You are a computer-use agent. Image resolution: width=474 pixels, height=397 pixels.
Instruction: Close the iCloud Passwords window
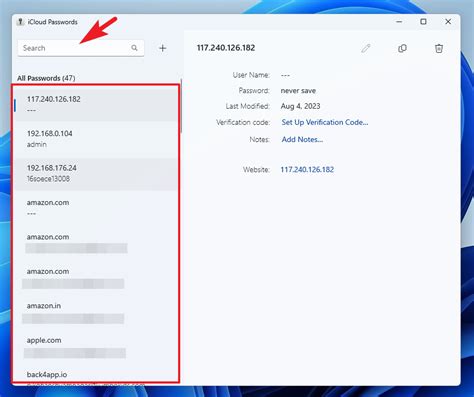[448, 22]
